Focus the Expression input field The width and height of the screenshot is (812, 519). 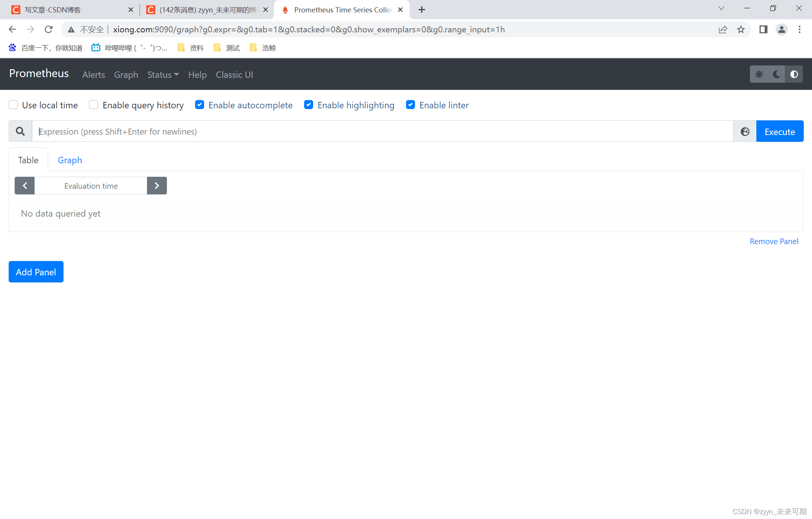382,131
